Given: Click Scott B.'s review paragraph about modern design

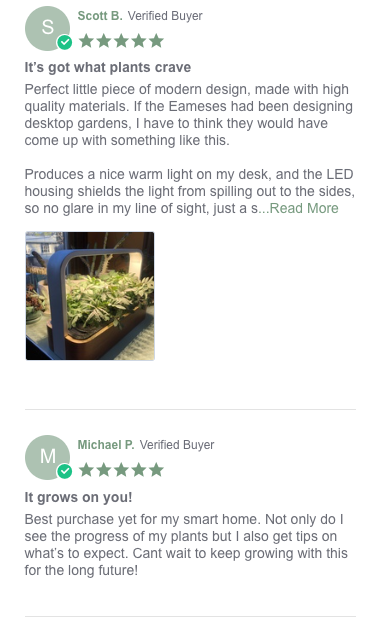Looking at the screenshot, I should coord(188,115).
